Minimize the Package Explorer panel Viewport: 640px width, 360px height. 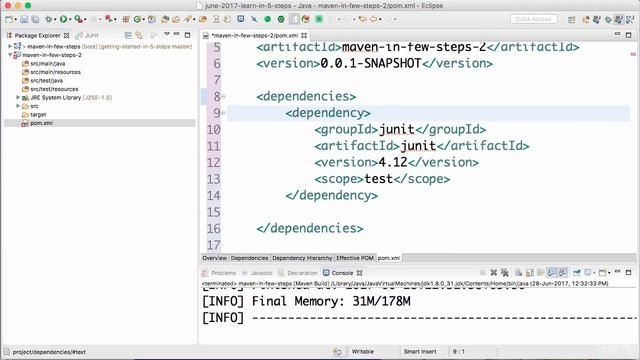[x=177, y=34]
